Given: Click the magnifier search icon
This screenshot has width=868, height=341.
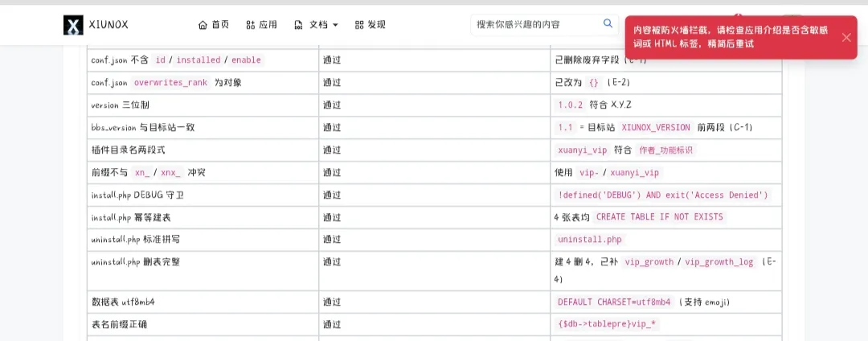Looking at the screenshot, I should tap(608, 24).
